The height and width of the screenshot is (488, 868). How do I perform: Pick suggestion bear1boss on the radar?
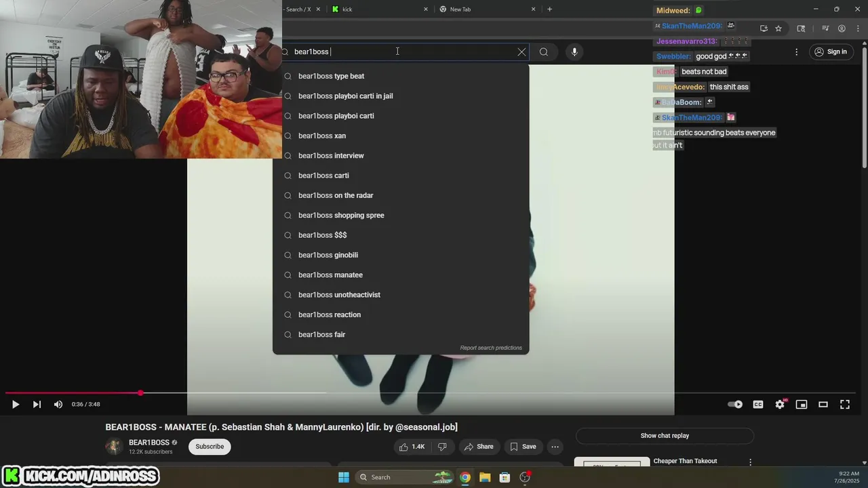401,195
